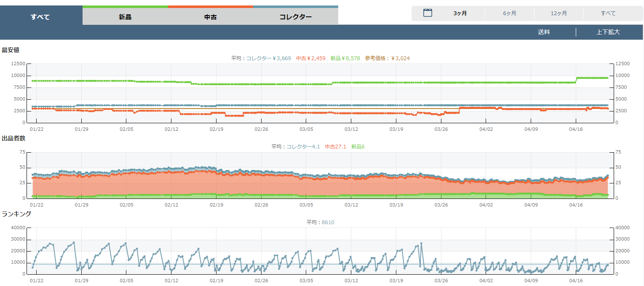Click 新品 ¥8,578 in the price legend
644x286 pixels.
coord(345,58)
